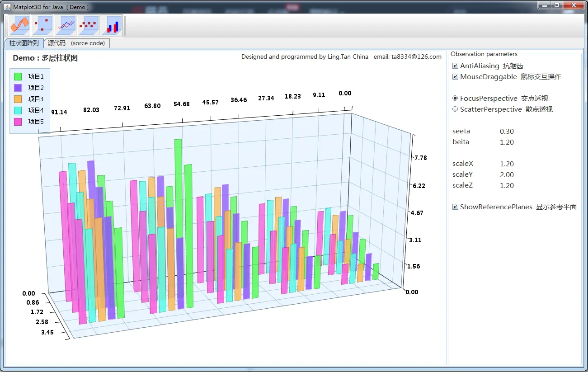Click the seeta value 0.30
588x372 pixels.
tap(507, 132)
